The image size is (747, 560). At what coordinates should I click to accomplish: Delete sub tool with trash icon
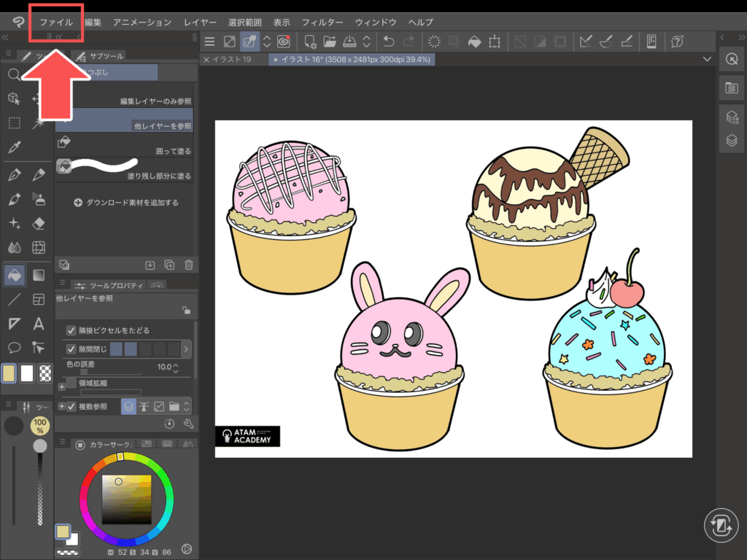point(189,265)
